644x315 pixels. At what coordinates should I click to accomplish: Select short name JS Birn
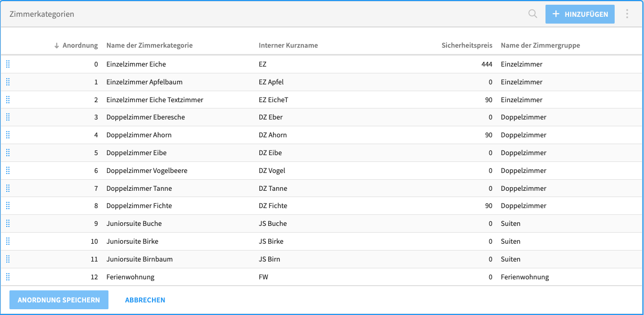coord(270,259)
